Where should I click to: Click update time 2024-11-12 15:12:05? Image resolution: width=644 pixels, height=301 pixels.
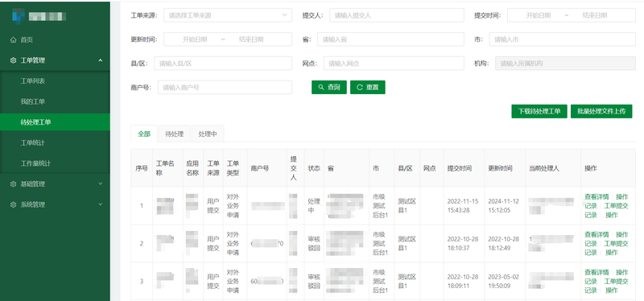pos(504,206)
